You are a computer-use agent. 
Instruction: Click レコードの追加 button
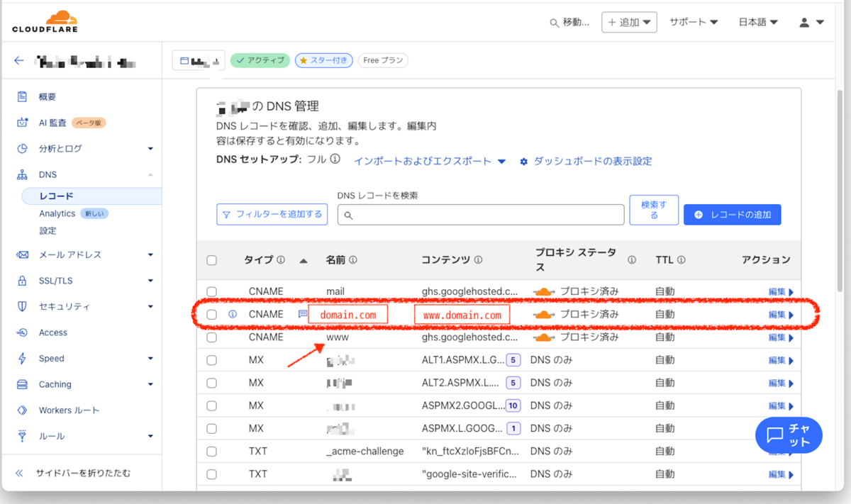tap(733, 214)
